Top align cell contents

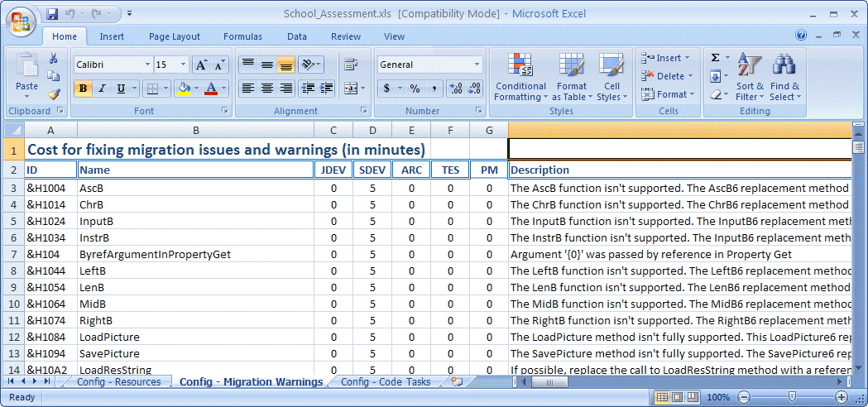click(248, 65)
